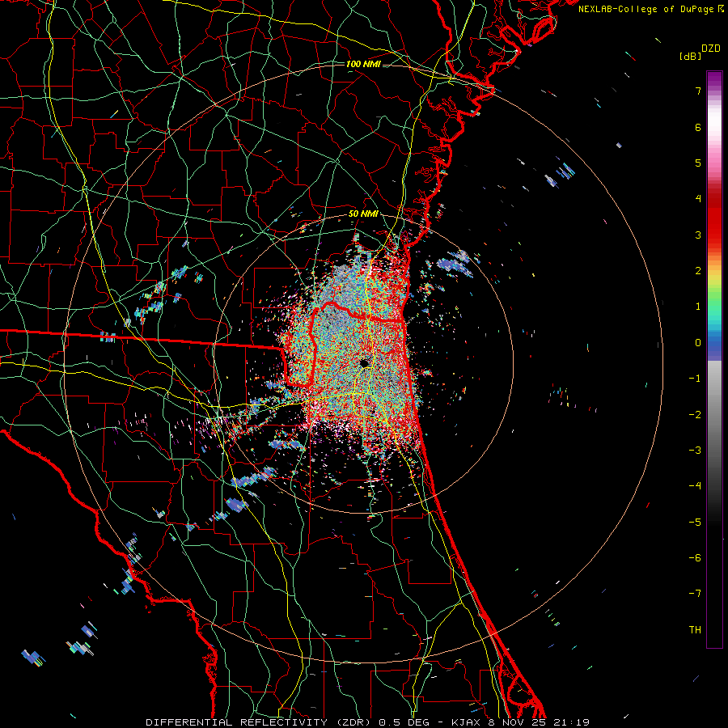Click the 6 value on the color scale
This screenshot has width=728, height=728.
698,127
